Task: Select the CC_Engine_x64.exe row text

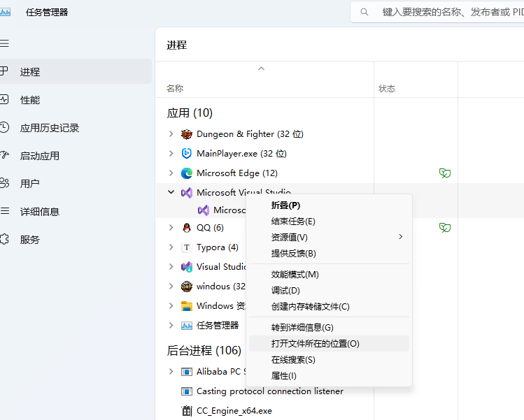Action: [x=234, y=411]
